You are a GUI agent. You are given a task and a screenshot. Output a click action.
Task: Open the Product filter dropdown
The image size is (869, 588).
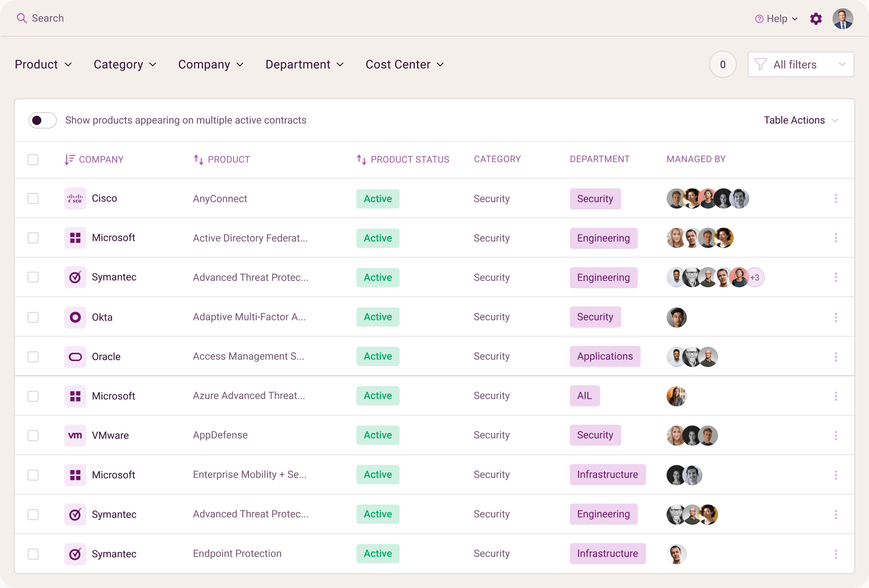43,64
